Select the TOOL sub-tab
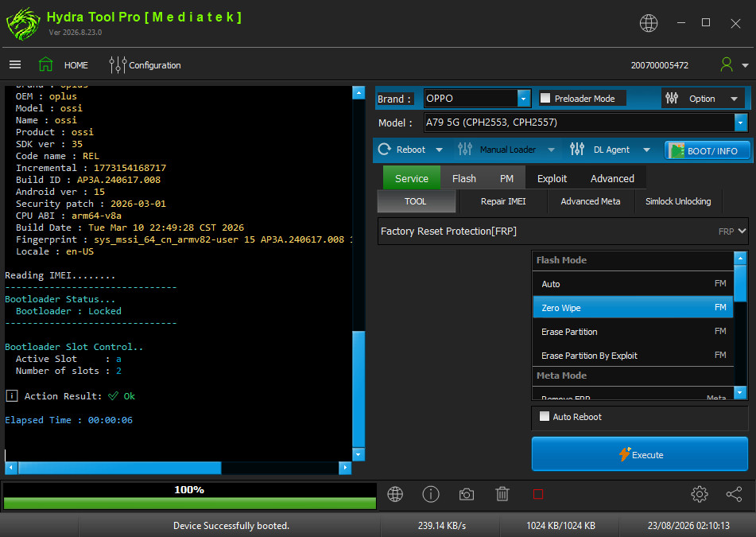Screen dimensions: 756x537 point(416,201)
